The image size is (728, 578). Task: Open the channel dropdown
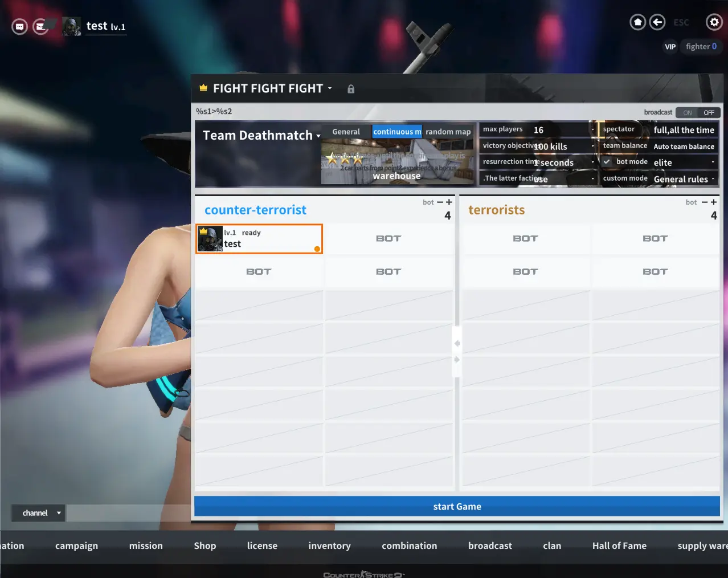click(39, 513)
